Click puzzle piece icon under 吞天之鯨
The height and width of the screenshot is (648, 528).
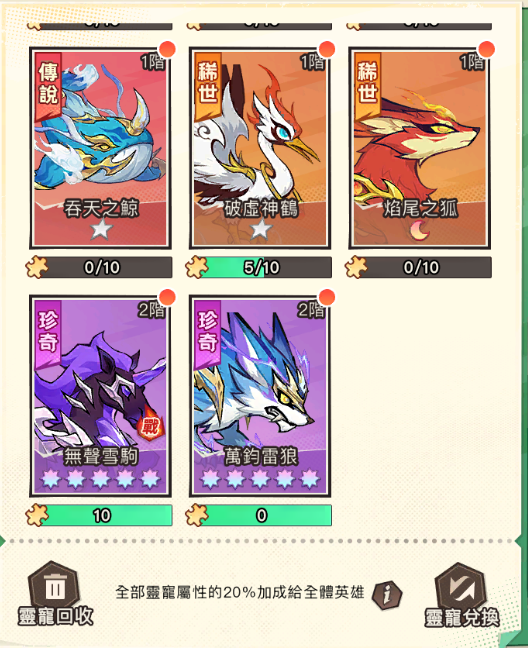coord(36,267)
